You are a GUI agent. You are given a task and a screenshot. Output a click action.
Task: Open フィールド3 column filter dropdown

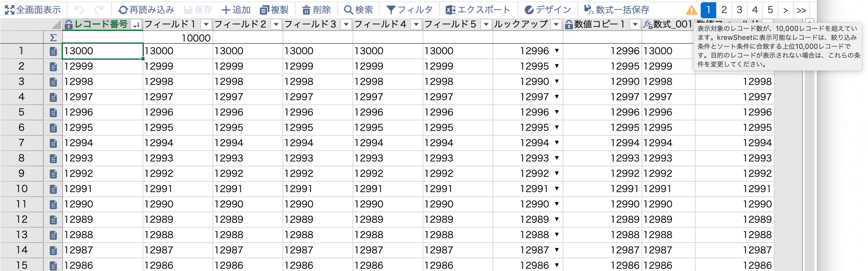346,24
